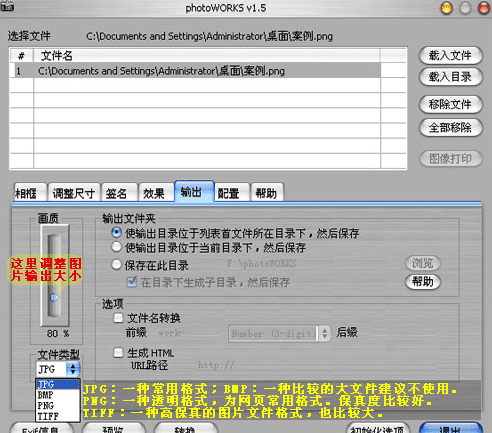Screen dimensions: 492x433
Task: Click the red close window button
Action: point(484,8)
